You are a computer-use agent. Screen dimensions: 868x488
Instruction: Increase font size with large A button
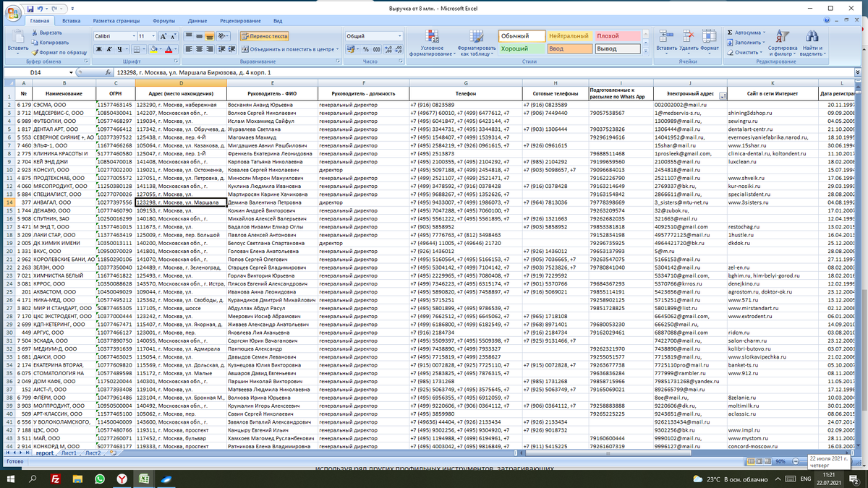pos(163,36)
